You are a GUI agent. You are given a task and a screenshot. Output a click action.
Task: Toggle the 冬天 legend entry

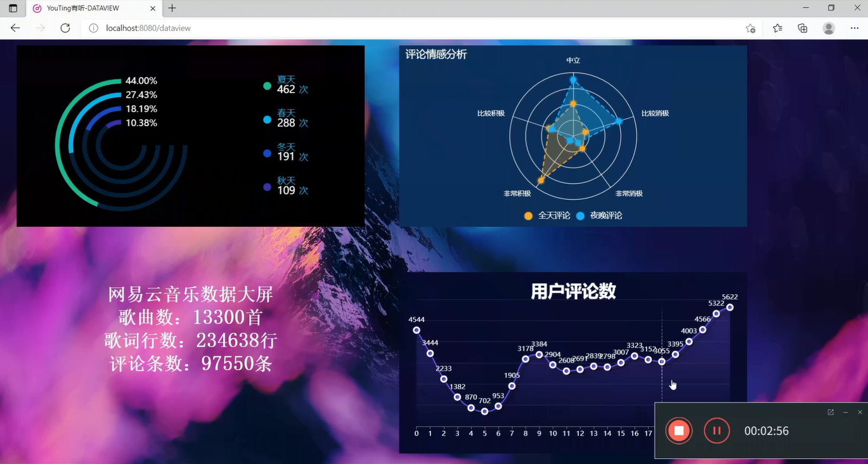[x=286, y=152]
